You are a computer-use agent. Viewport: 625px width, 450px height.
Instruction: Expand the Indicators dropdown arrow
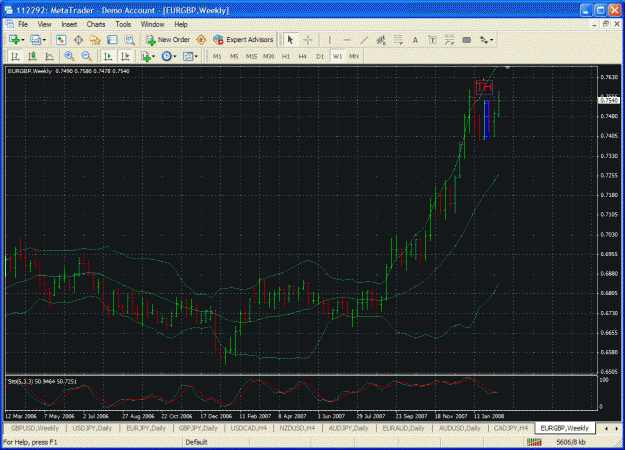click(153, 56)
